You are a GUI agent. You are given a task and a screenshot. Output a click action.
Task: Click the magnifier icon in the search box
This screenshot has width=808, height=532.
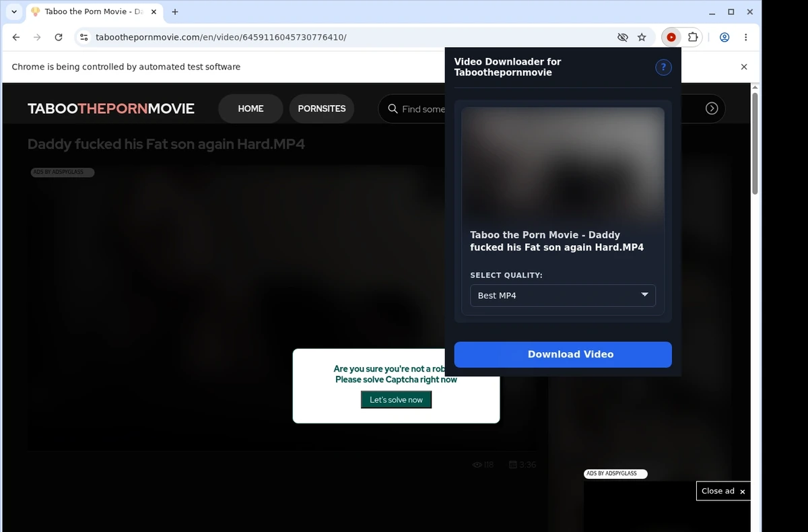393,108
